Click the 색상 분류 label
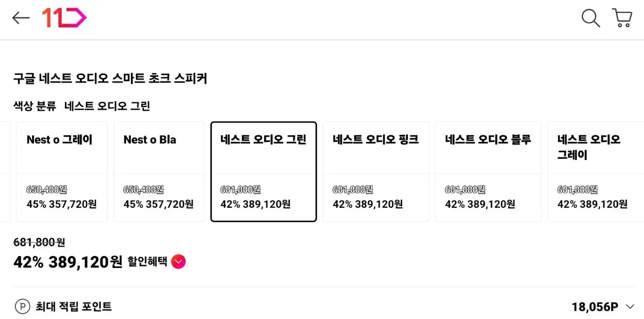This screenshot has width=644, height=319. 34,106
